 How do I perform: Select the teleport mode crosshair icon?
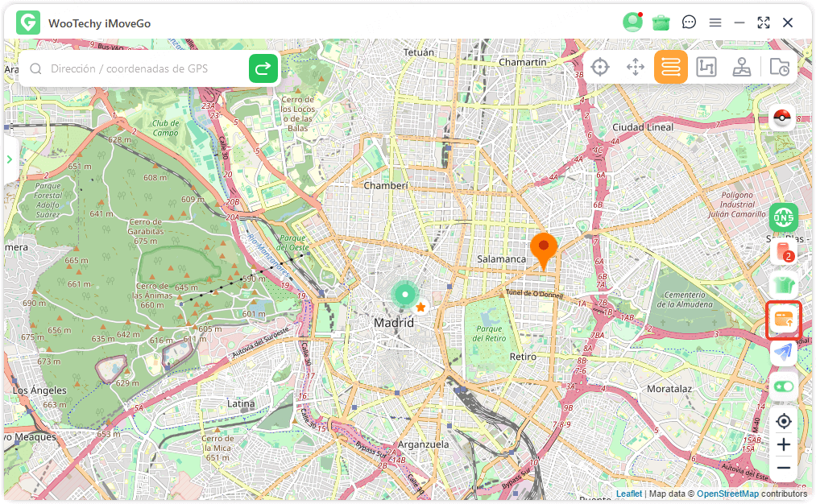pyautogui.click(x=600, y=67)
